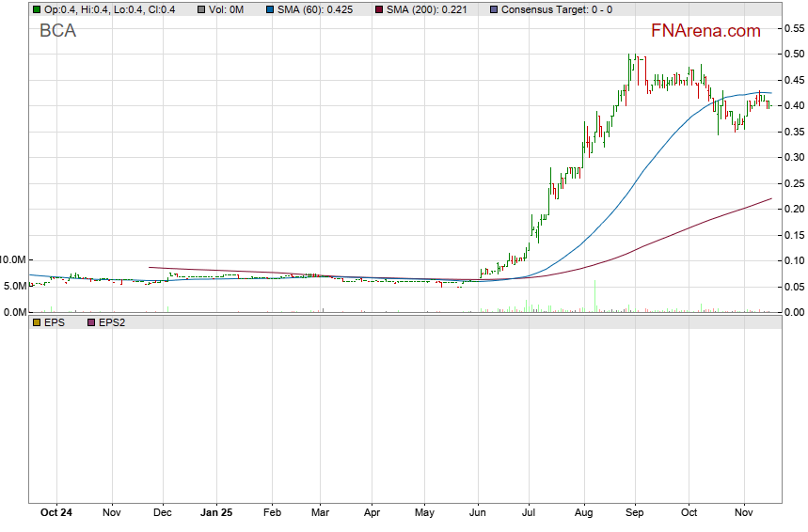This screenshot has height=532, width=808.
Task: Click the SMA (60): 0.425 legend text
Action: tap(322, 8)
